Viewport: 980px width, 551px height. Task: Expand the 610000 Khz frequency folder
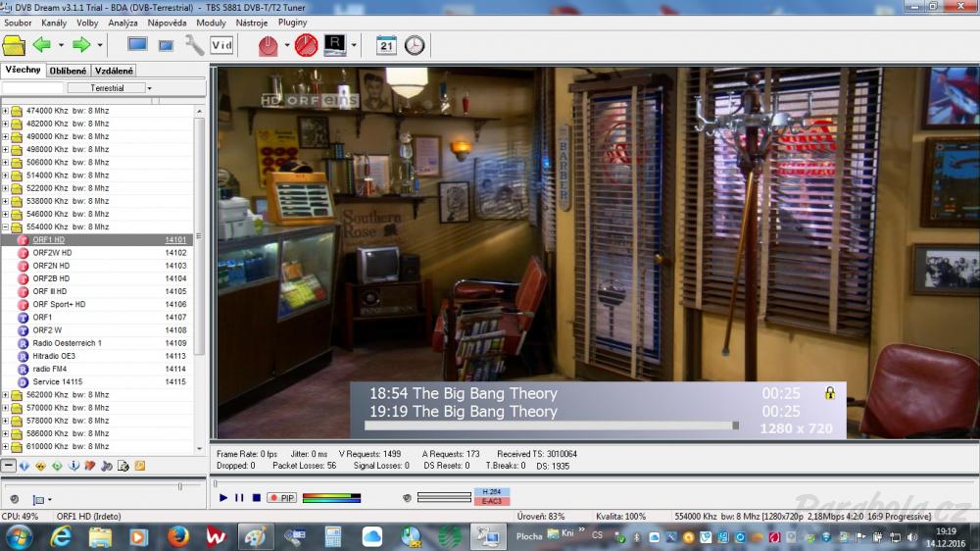6,446
